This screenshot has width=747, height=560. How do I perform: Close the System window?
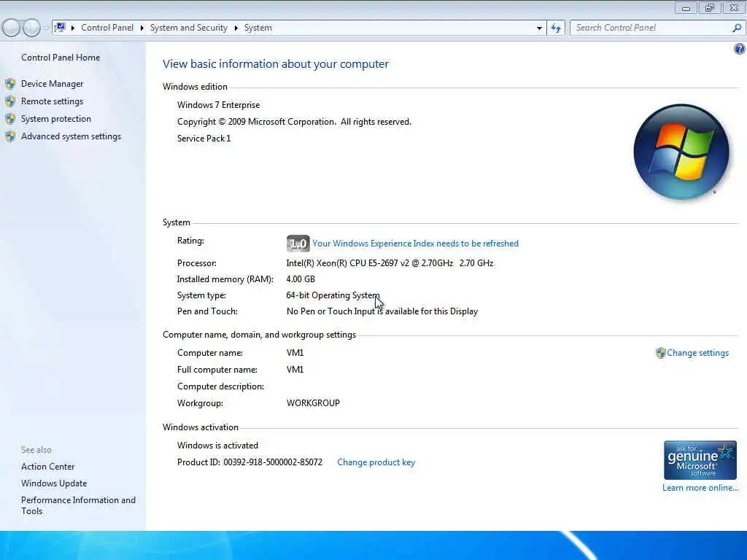735,7
